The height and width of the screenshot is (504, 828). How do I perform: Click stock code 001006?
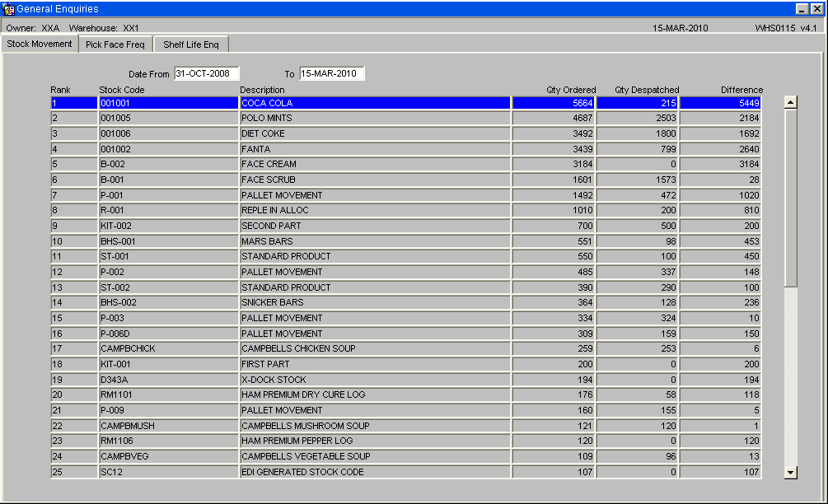[168, 133]
